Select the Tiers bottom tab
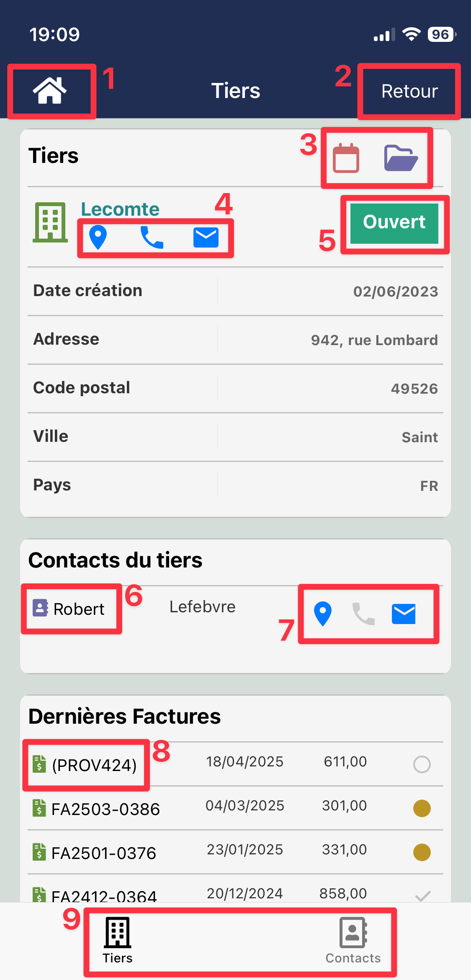 [118, 940]
